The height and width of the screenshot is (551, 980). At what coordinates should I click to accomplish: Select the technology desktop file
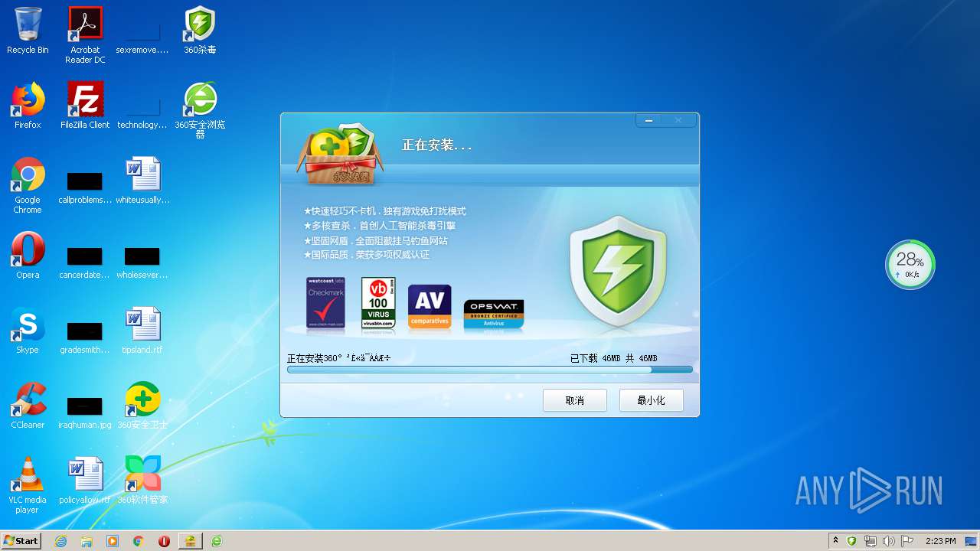click(x=142, y=110)
